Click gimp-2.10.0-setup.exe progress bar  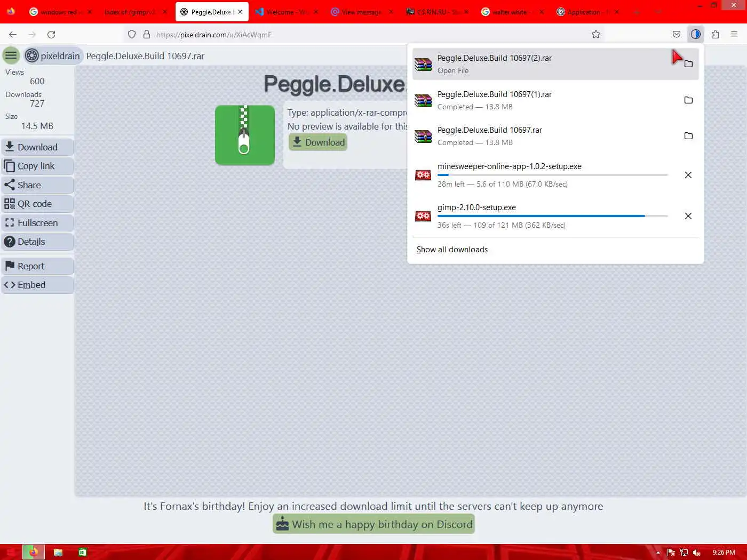pos(553,216)
